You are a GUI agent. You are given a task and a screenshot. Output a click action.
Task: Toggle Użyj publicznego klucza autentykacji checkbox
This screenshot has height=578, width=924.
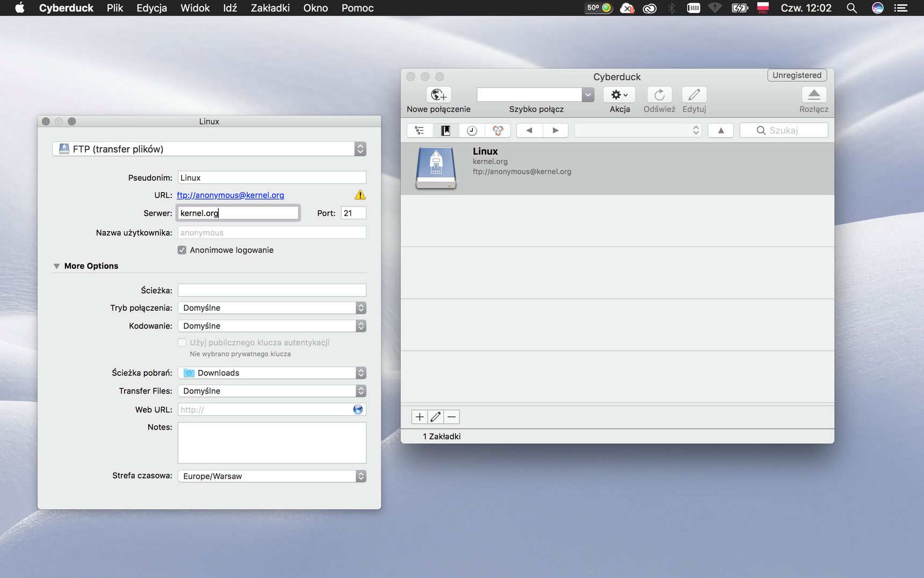pyautogui.click(x=182, y=342)
